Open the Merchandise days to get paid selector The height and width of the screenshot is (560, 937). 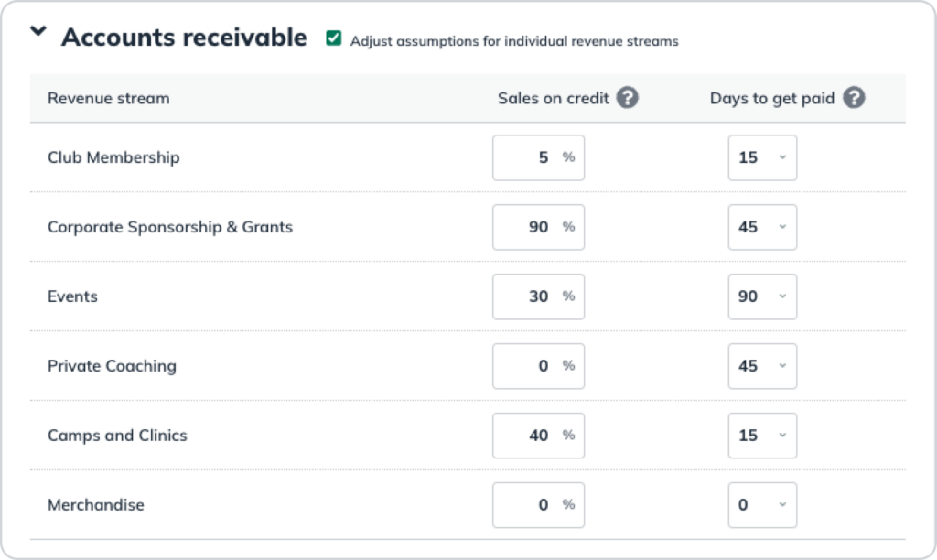click(x=762, y=504)
